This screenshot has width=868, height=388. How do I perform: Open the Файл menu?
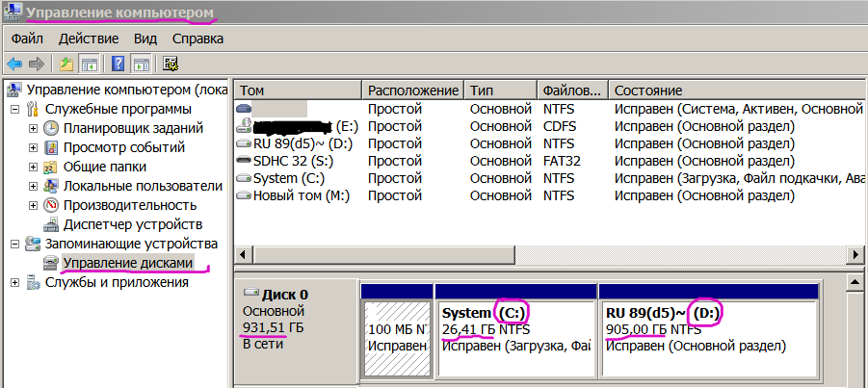pos(28,39)
